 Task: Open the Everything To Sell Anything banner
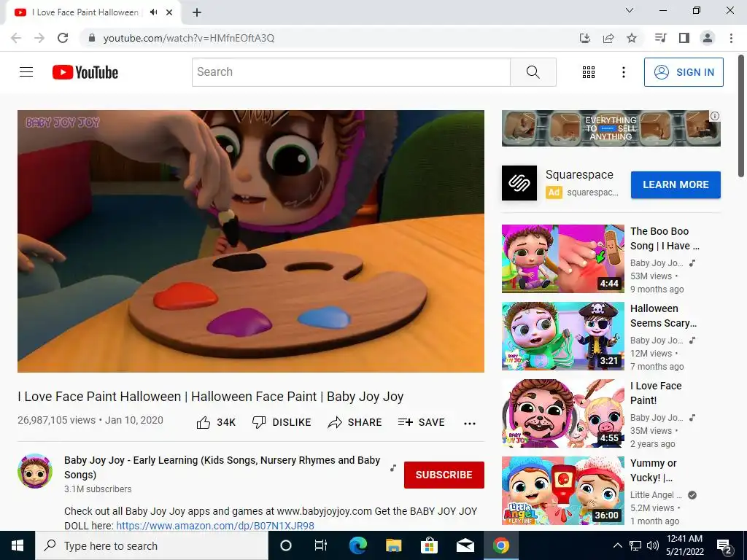click(x=611, y=128)
